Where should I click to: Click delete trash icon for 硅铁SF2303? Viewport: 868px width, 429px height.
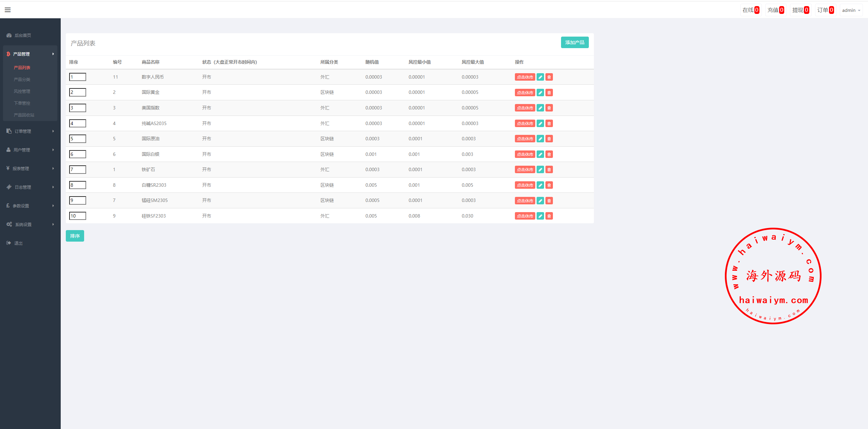coord(549,216)
